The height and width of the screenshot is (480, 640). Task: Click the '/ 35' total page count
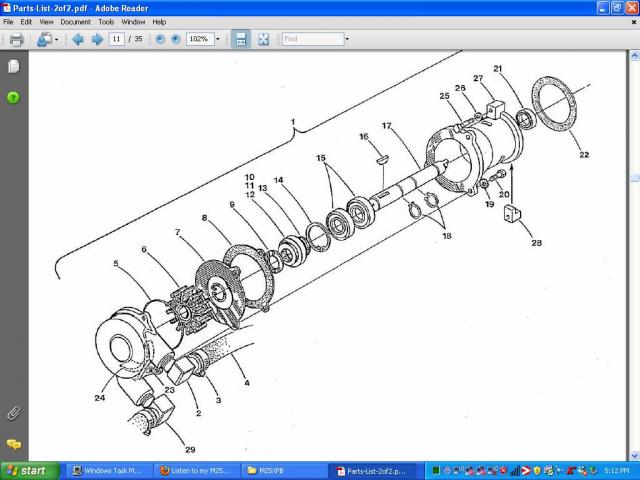[135, 39]
